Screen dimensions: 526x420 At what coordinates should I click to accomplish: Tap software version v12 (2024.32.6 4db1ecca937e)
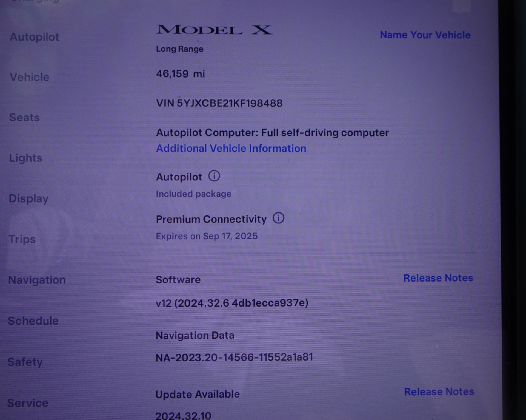(x=232, y=303)
